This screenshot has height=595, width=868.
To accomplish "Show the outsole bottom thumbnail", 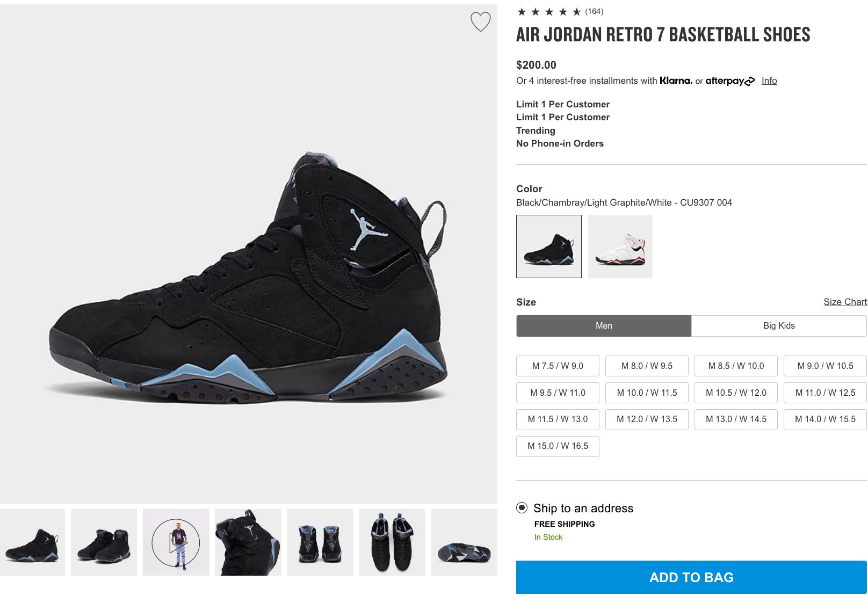I will [464, 542].
